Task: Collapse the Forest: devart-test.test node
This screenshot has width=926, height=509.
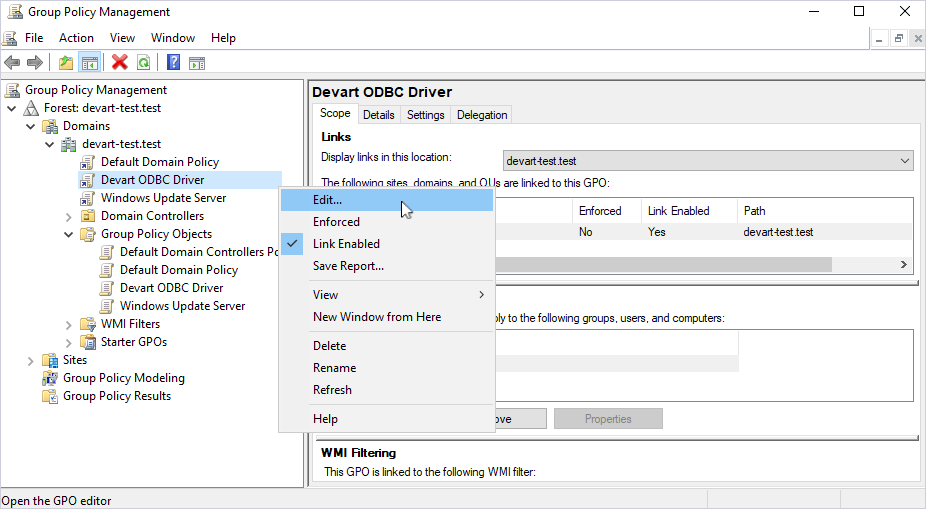Action: click(12, 108)
